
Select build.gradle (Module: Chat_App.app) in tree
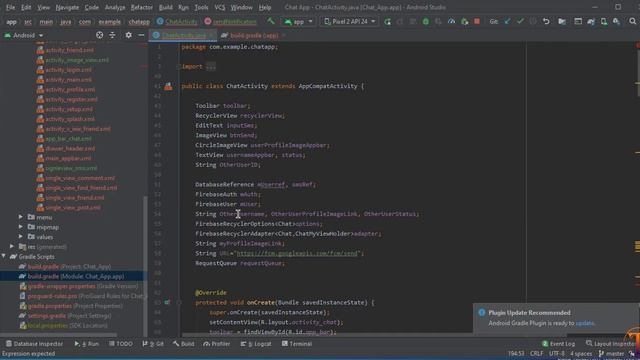click(x=72, y=276)
